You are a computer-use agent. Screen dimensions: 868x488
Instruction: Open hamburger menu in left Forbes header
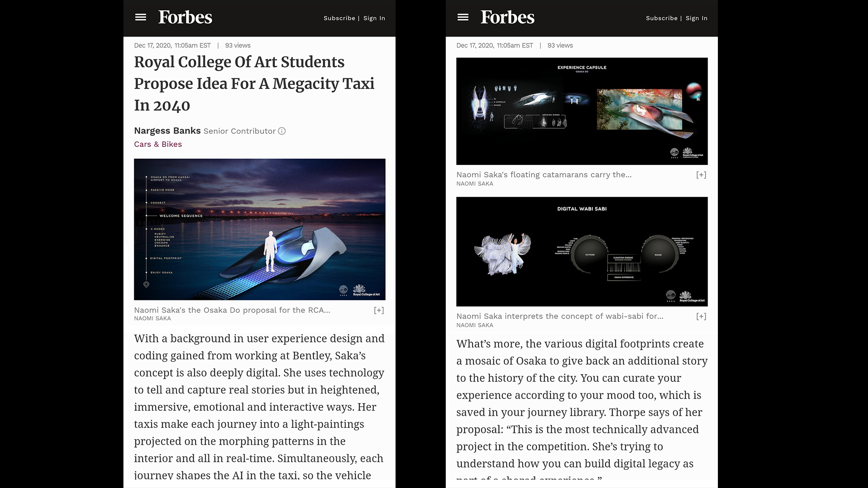[141, 18]
